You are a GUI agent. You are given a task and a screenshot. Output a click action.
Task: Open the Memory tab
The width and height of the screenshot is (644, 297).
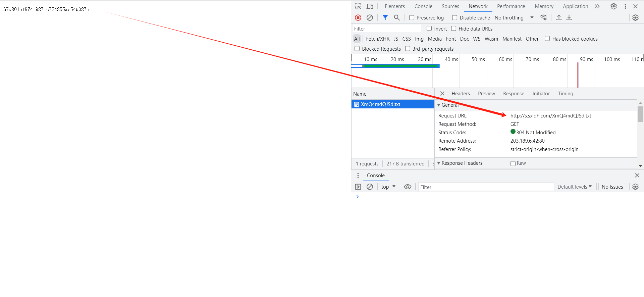[544, 6]
